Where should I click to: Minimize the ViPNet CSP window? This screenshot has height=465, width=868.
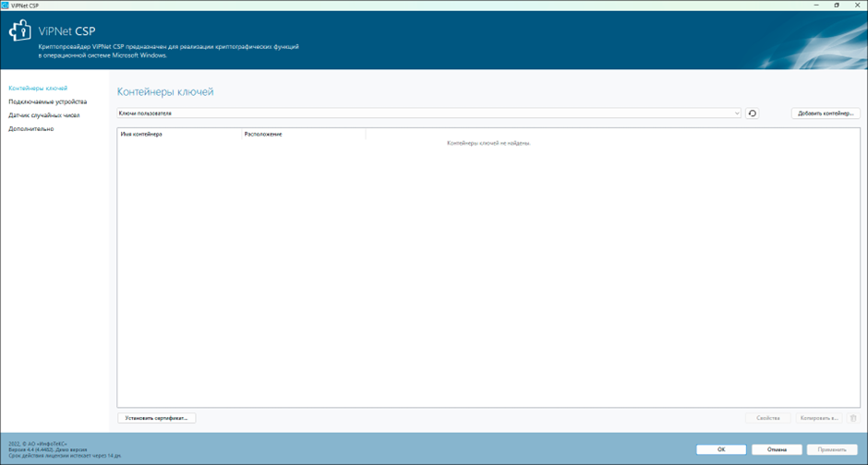coord(816,5)
